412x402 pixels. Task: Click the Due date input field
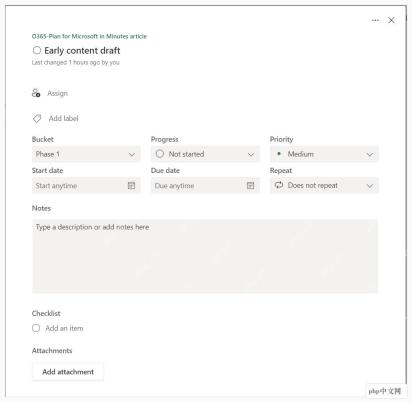click(x=205, y=186)
